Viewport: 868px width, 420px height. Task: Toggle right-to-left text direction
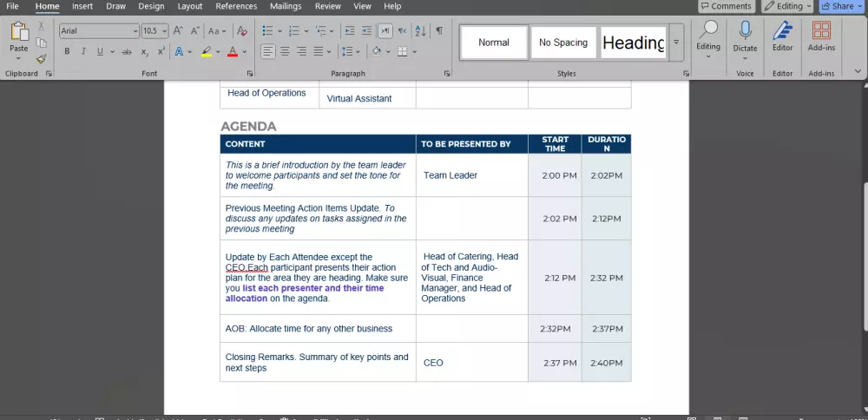coord(403,31)
